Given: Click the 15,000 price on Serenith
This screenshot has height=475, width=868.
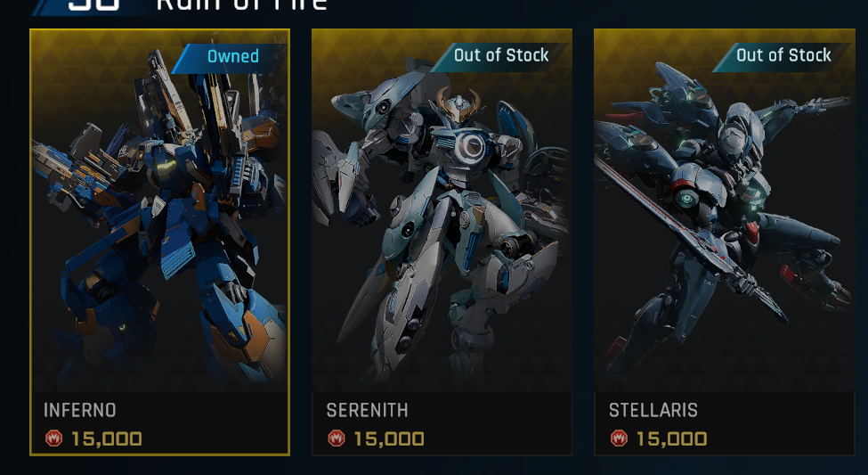Looking at the screenshot, I should 389,439.
